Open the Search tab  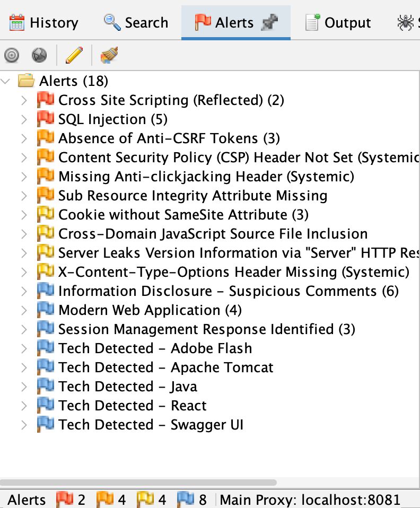[x=136, y=23]
